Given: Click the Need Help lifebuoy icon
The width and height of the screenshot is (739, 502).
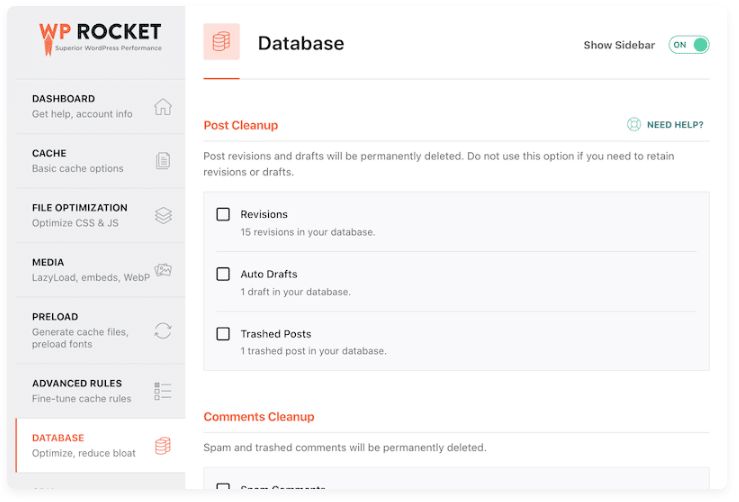Looking at the screenshot, I should (634, 124).
